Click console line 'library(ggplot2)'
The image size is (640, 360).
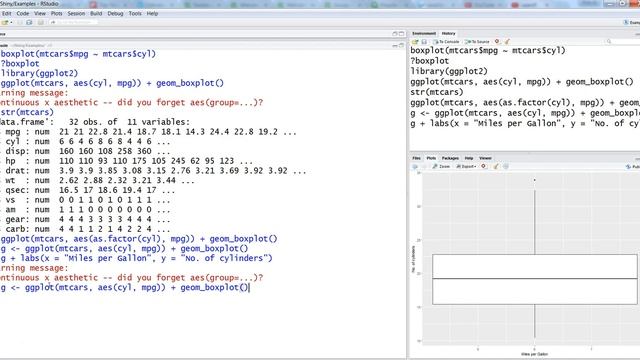[39, 73]
